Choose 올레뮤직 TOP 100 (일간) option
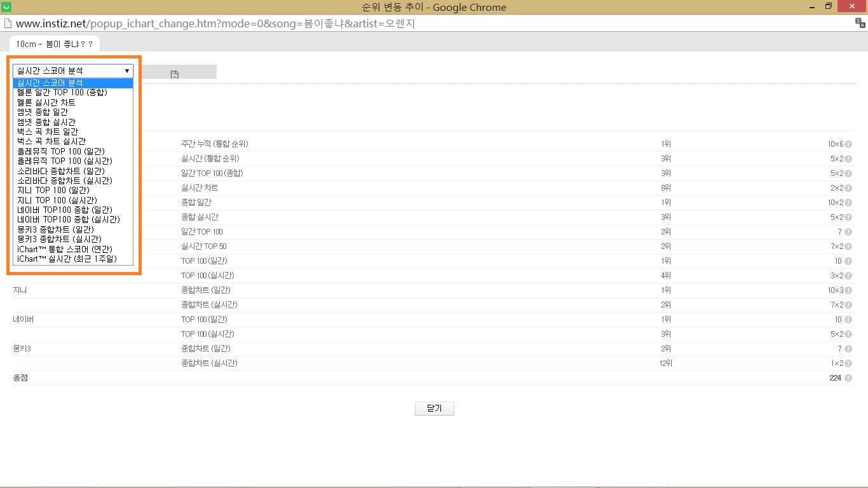868x488 pixels. pos(73,151)
